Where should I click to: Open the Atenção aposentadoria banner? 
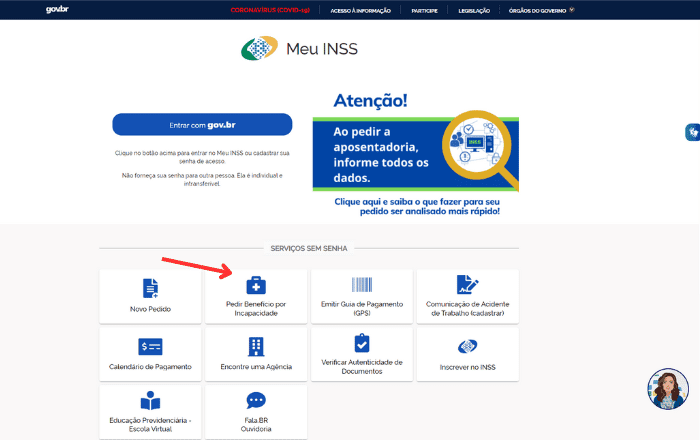point(416,154)
